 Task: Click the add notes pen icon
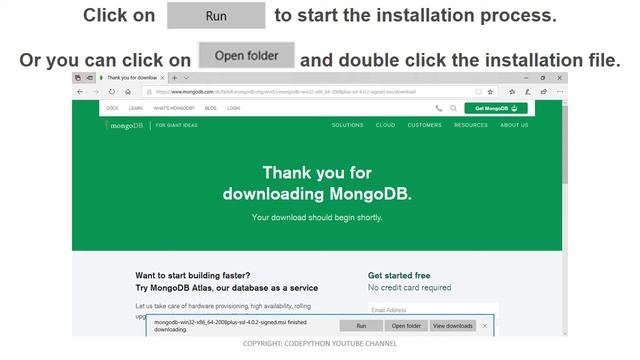coord(528,92)
